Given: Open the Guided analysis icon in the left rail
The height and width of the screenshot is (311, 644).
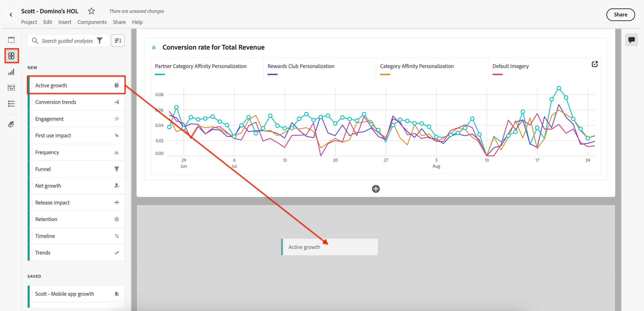Looking at the screenshot, I should click(11, 56).
